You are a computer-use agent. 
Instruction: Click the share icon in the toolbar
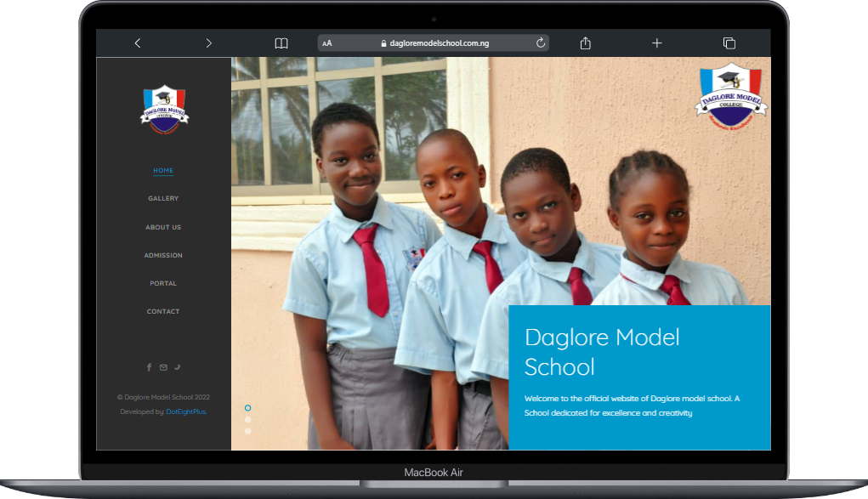tap(585, 43)
